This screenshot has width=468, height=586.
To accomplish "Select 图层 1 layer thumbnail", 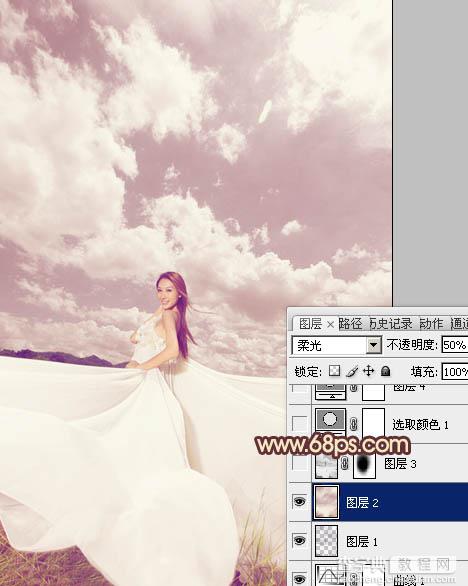I will [x=326, y=541].
